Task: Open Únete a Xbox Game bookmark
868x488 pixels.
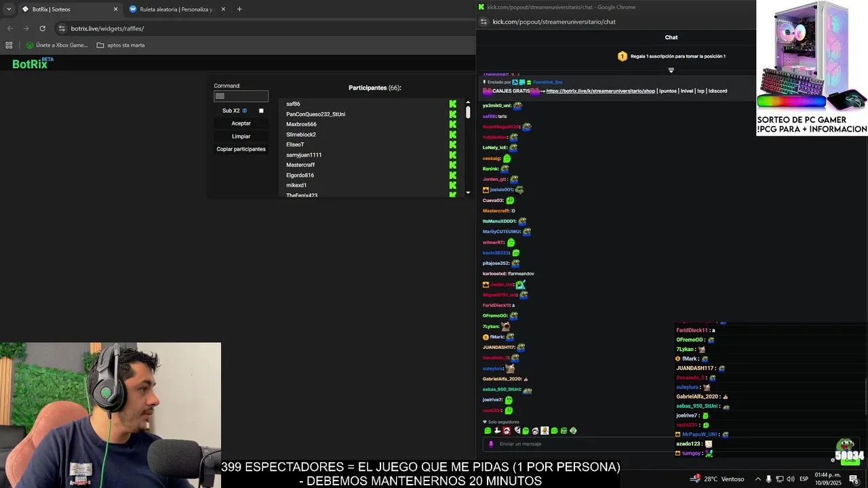Action: (57, 45)
